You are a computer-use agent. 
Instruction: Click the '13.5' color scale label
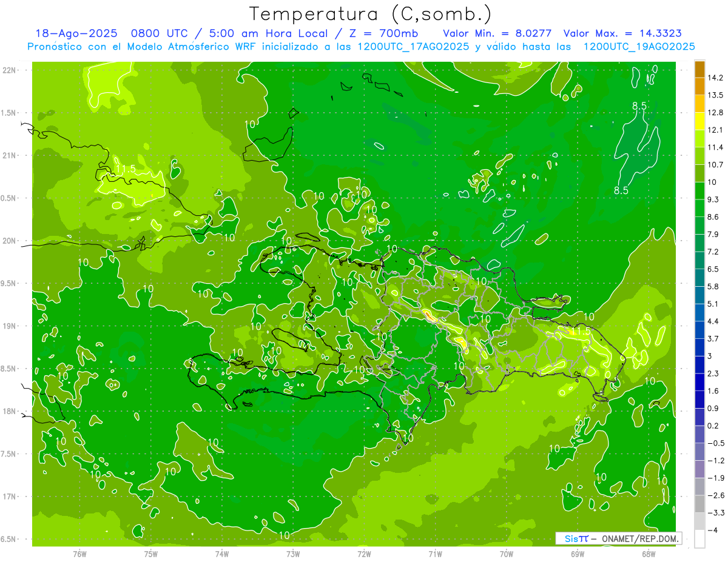(x=716, y=95)
